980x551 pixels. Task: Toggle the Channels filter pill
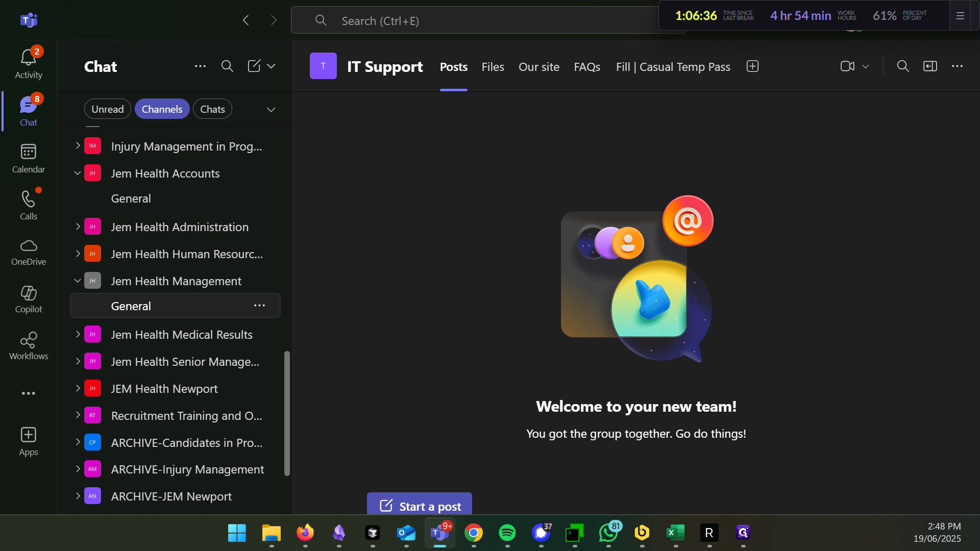click(x=162, y=109)
